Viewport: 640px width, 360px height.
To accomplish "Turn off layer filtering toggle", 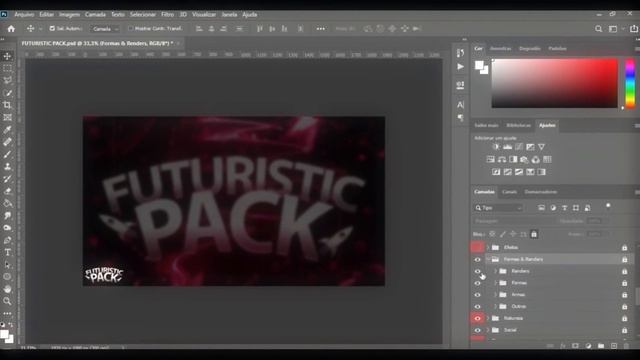I will (x=608, y=206).
